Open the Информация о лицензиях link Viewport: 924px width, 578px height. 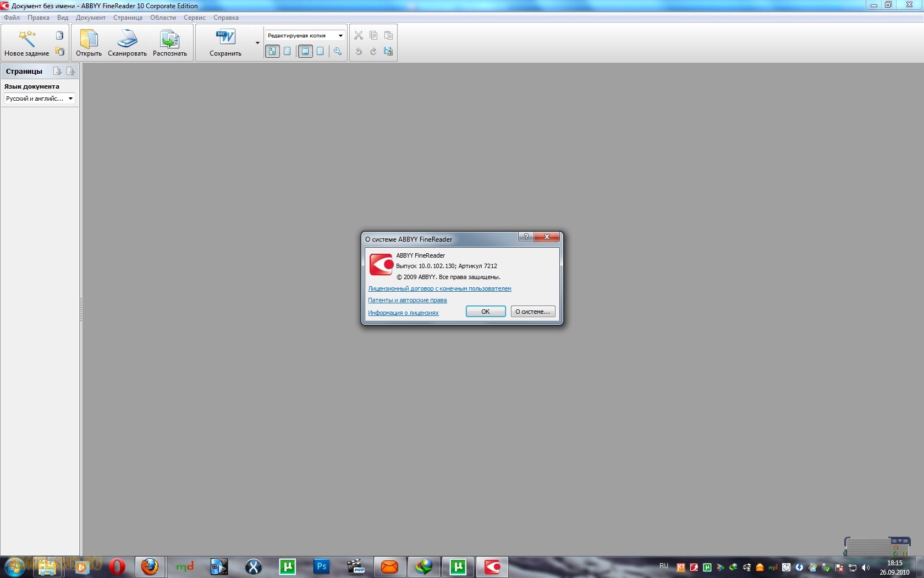pyautogui.click(x=403, y=313)
